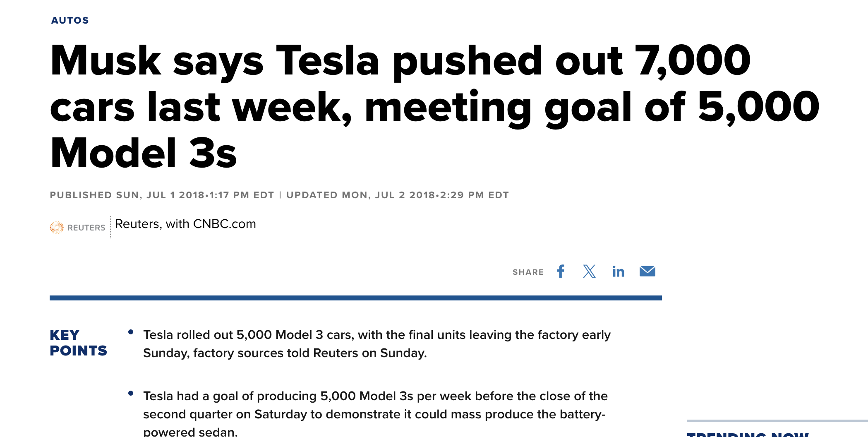Click the 'Reuters, with CNBC.com' byline
The height and width of the screenshot is (437, 868).
[185, 224]
